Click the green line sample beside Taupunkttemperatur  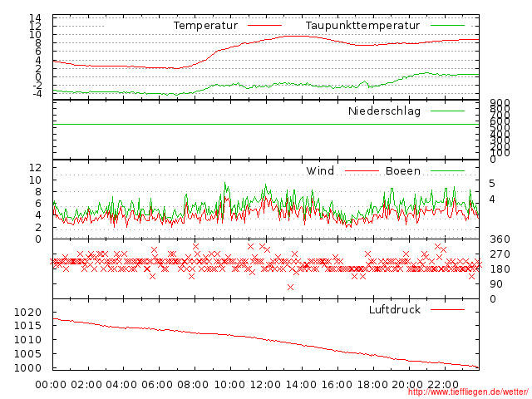point(447,26)
